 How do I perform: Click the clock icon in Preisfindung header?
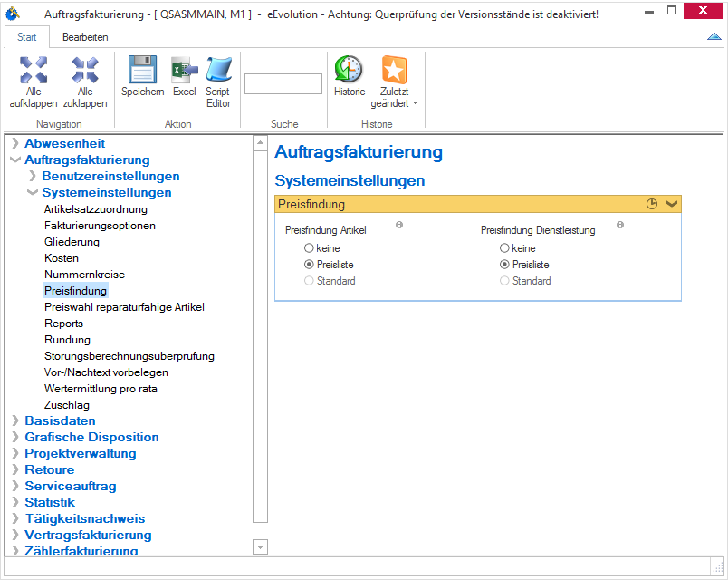[652, 204]
